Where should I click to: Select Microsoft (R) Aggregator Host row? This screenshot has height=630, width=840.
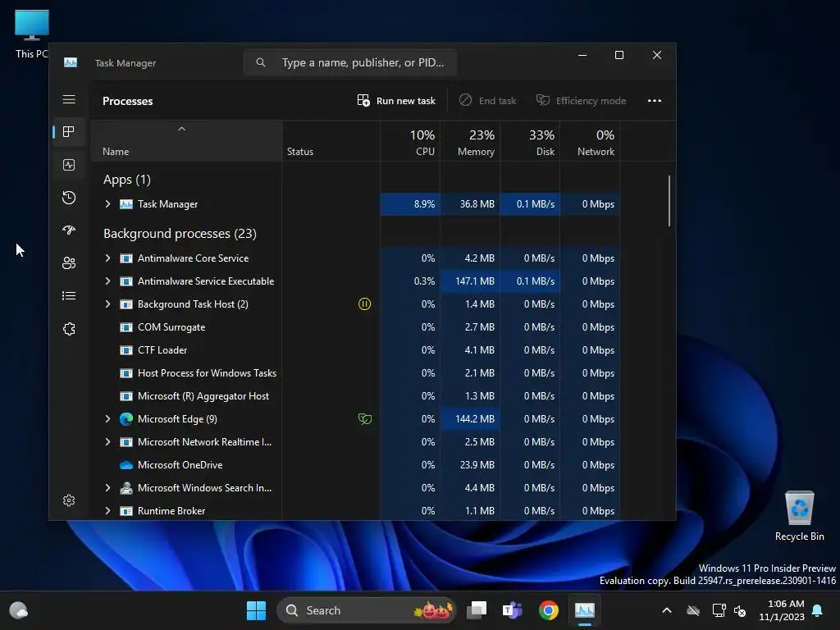point(355,396)
